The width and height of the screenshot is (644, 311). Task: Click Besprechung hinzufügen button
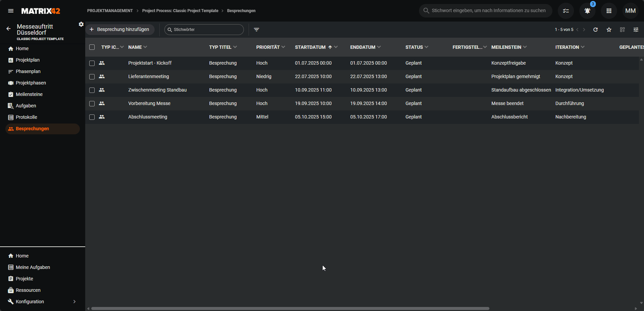(120, 30)
